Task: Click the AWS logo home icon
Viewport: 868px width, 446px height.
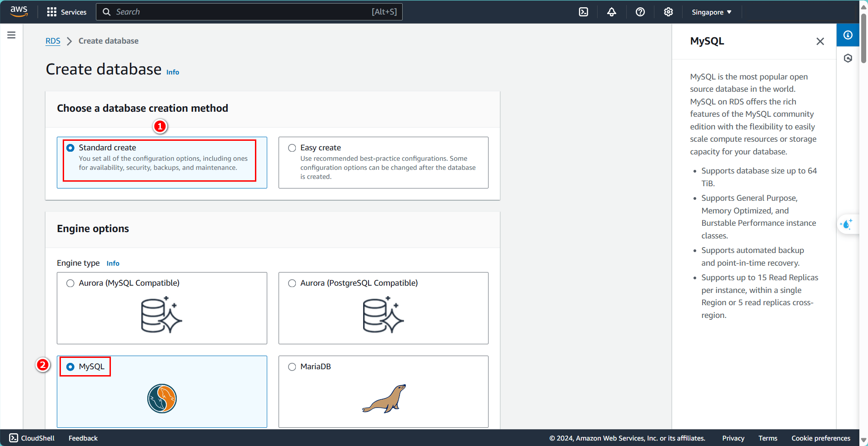Action: (x=19, y=12)
